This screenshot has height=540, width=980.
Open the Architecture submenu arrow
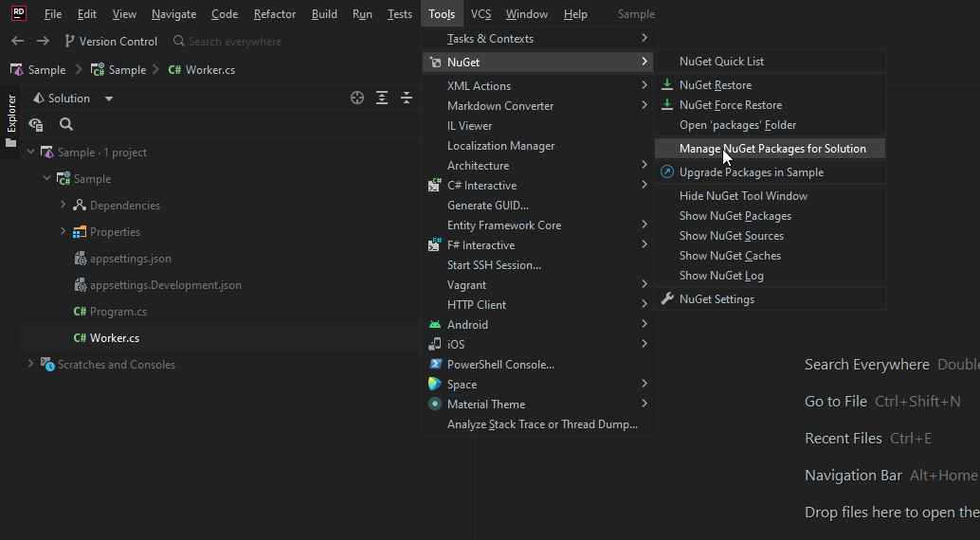coord(644,165)
